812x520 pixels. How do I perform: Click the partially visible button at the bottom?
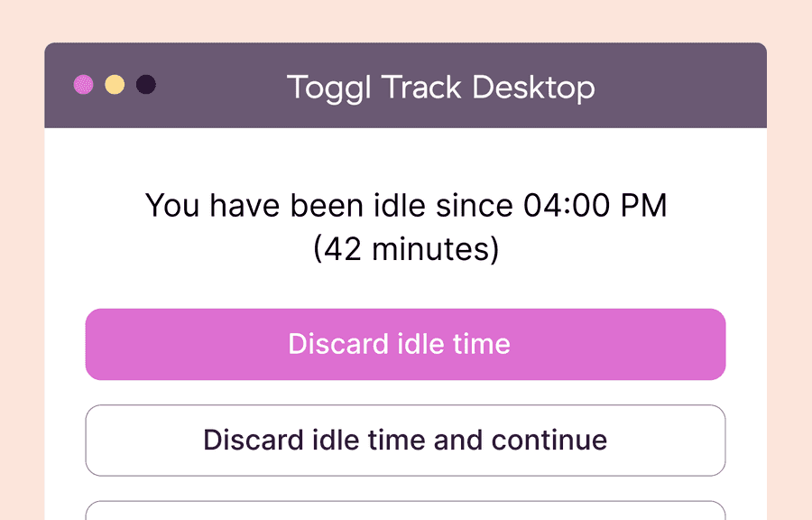click(405, 511)
